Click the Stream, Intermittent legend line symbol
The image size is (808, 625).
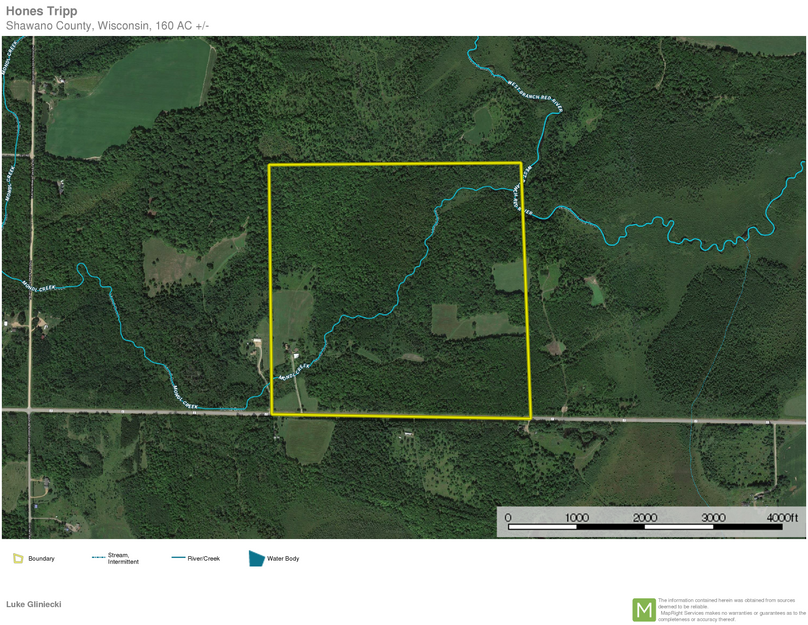tap(98, 558)
